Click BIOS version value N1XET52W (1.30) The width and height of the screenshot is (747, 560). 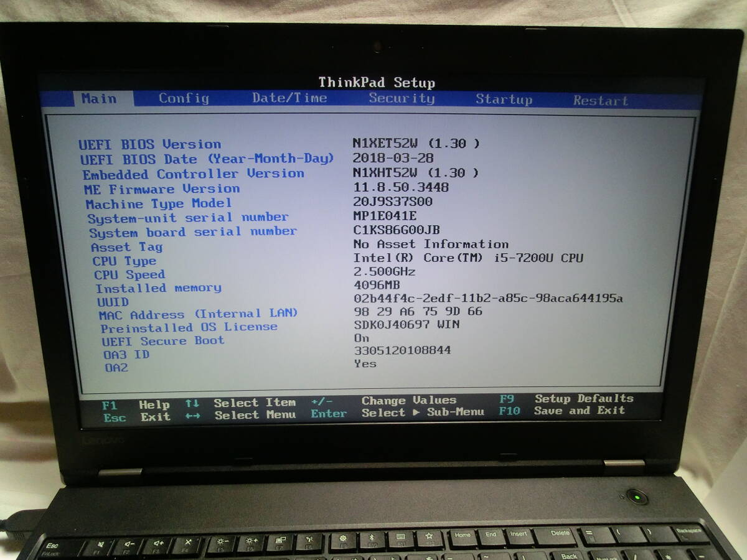416,143
